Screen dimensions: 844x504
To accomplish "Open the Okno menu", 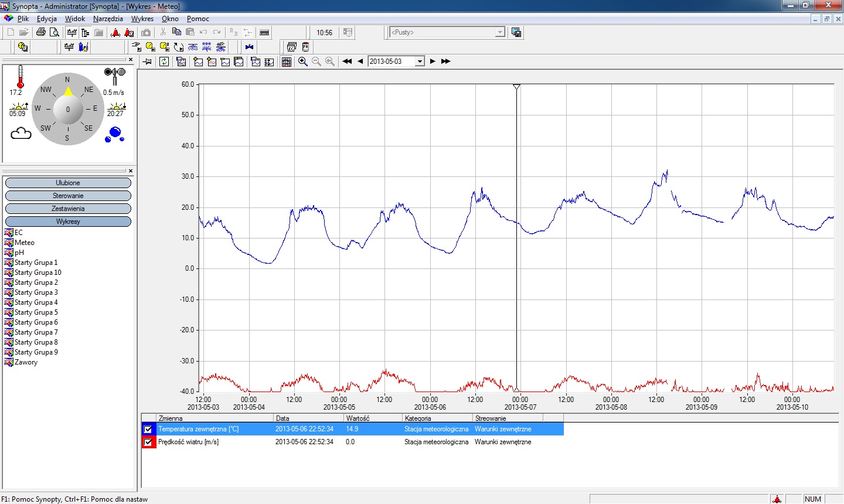I will (x=170, y=19).
